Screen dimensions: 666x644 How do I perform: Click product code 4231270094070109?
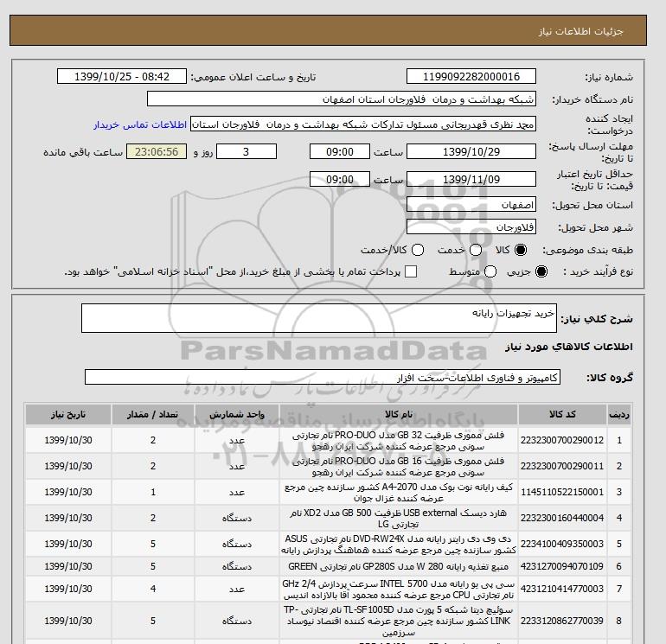[x=562, y=566]
